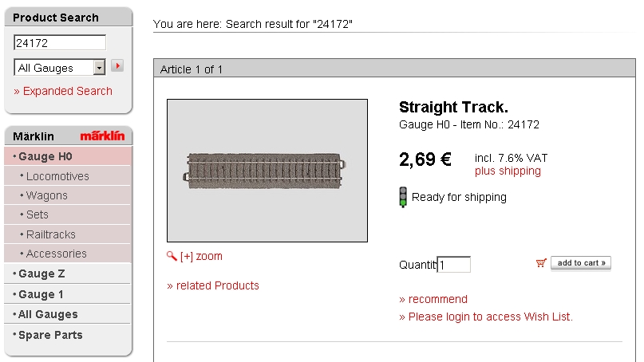This screenshot has width=644, height=362.
Task: Open the All Gauges dropdown arrow
Action: click(99, 68)
